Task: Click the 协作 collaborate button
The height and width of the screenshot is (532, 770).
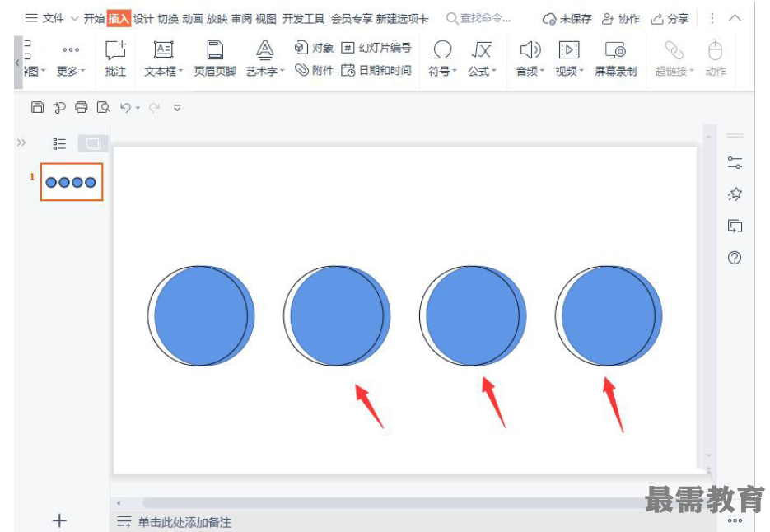Action: pos(621,19)
